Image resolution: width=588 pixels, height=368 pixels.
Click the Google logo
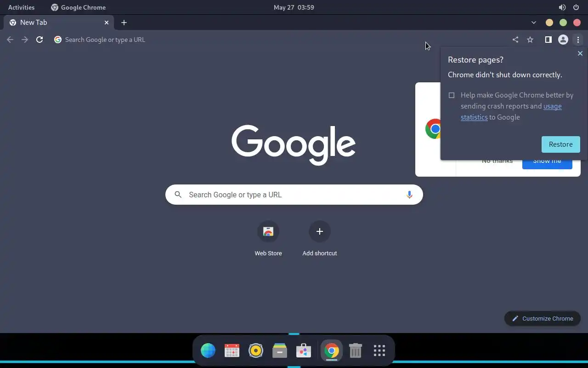[x=294, y=145]
